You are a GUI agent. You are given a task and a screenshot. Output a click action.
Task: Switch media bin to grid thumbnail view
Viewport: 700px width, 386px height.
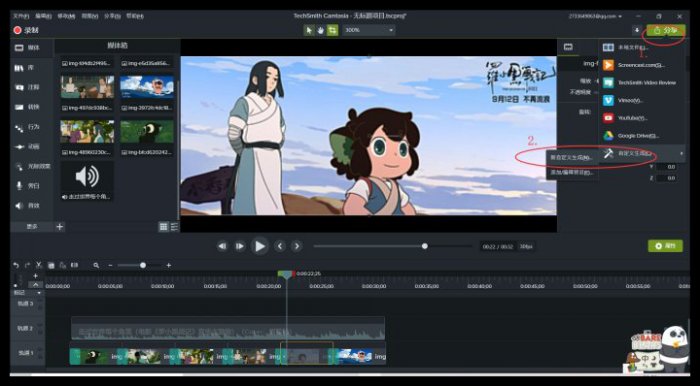(x=164, y=227)
